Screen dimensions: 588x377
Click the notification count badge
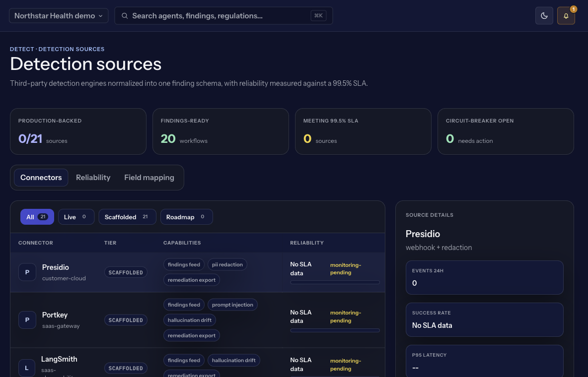pyautogui.click(x=573, y=9)
